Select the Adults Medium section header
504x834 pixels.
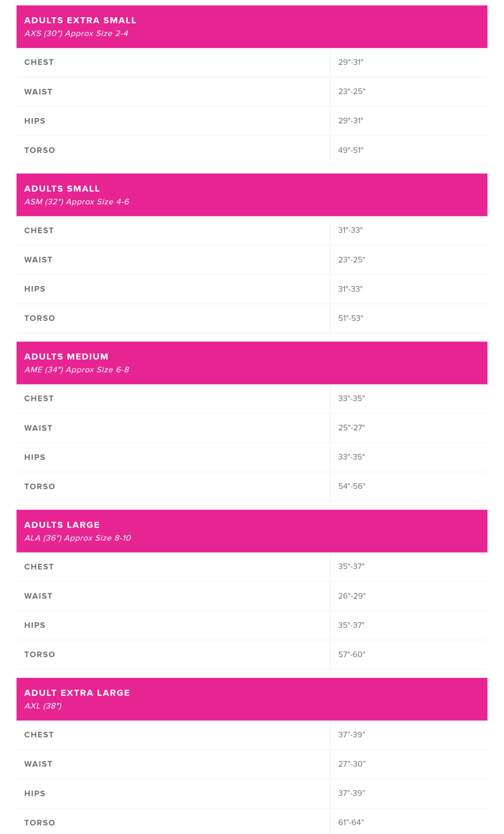(x=252, y=363)
